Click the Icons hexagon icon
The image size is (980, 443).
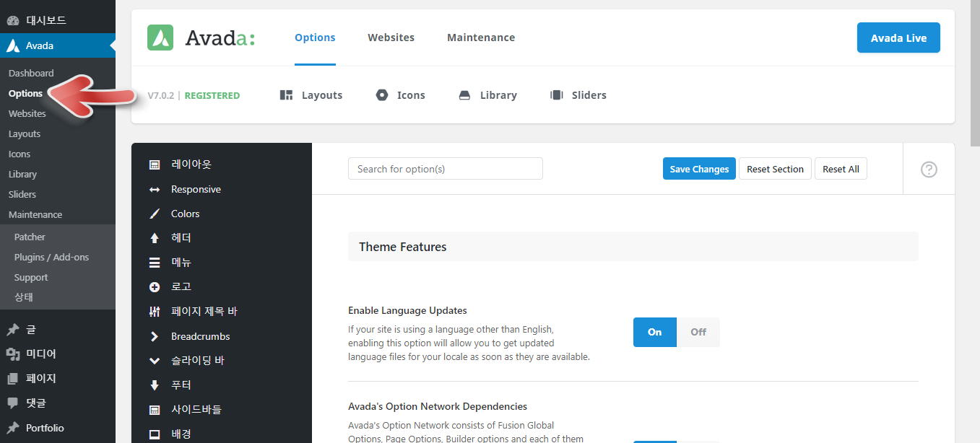(x=382, y=95)
